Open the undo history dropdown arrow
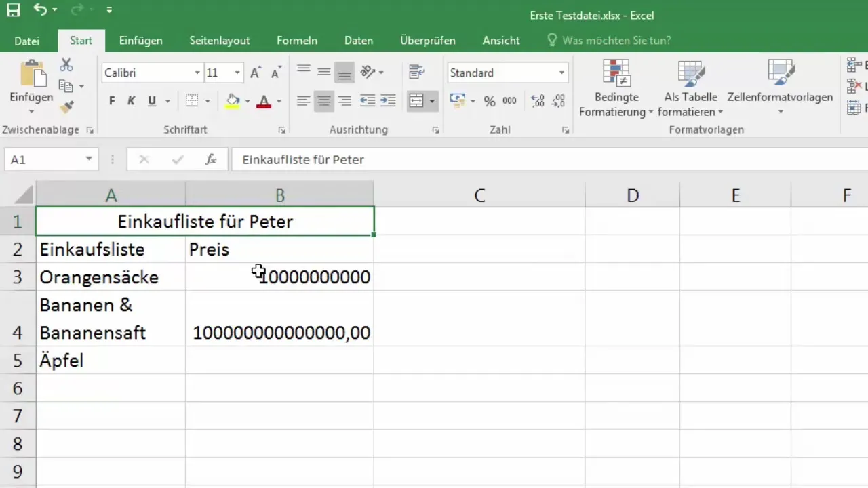868x488 pixels. coord(54,11)
